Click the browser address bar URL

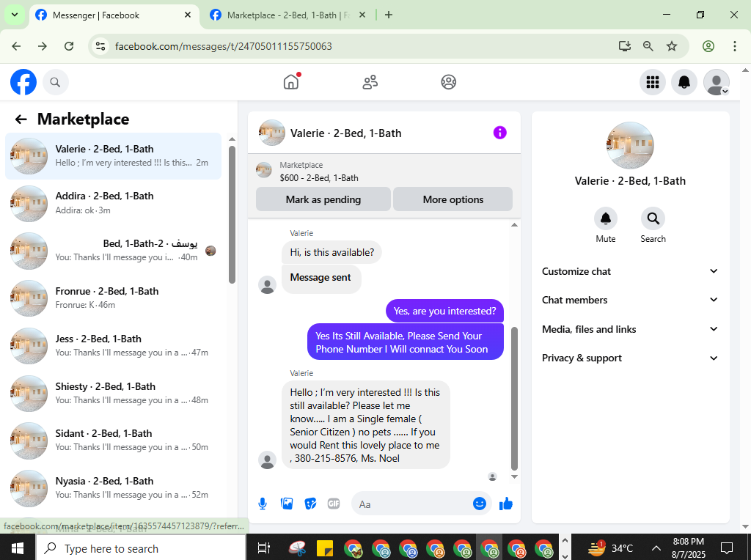(223, 46)
